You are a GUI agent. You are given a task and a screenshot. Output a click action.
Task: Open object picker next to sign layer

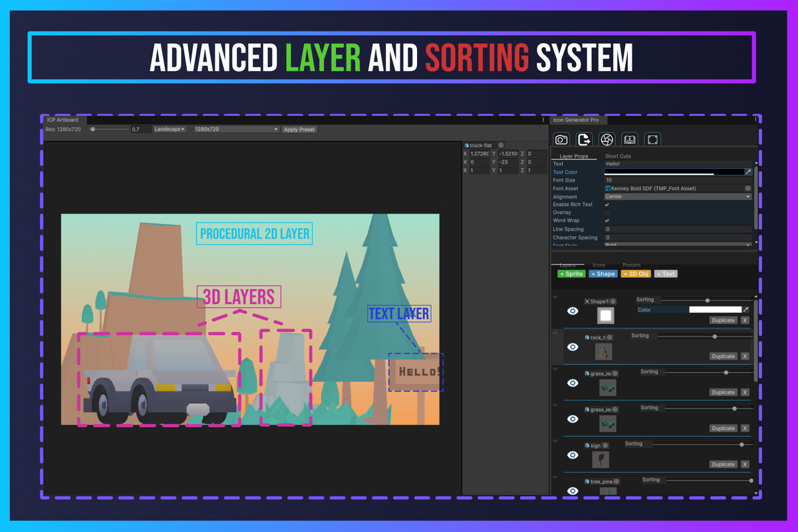pos(606,446)
